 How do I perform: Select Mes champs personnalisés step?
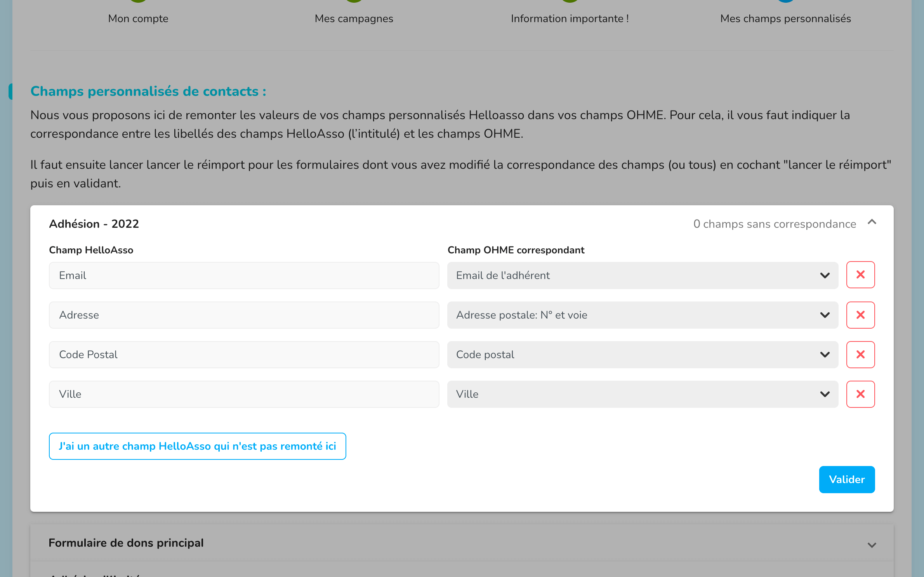tap(785, 18)
